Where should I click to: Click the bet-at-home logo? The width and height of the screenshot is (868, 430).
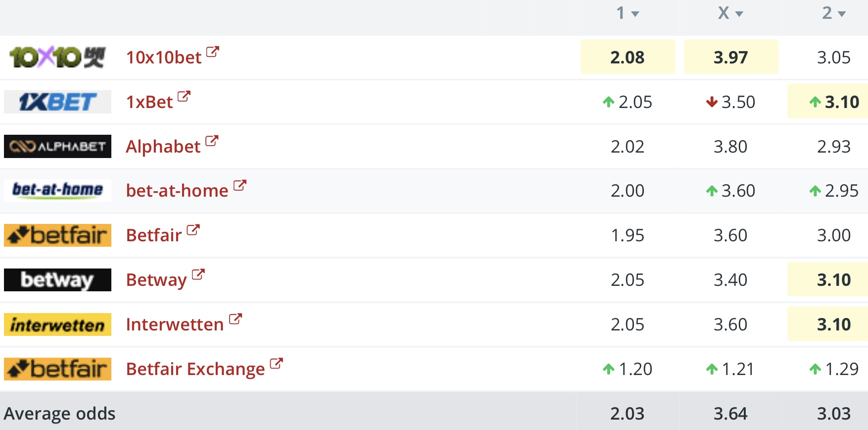[57, 190]
